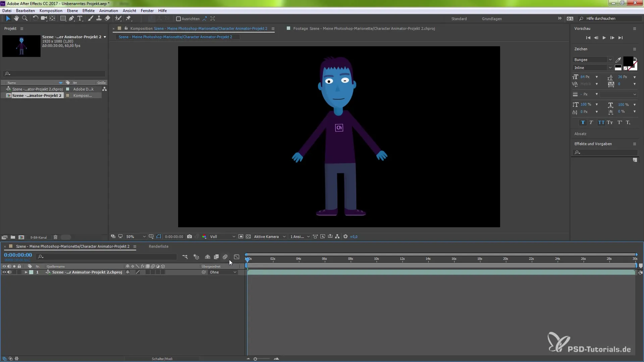Open the 1 Ansi... view layout dropdown
This screenshot has width=644, height=362.
[300, 237]
